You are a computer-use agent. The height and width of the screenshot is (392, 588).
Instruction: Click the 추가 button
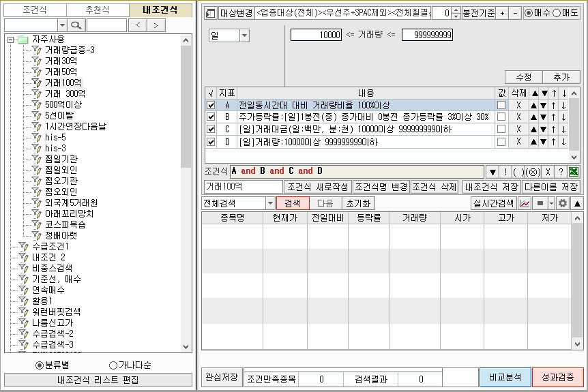[561, 77]
